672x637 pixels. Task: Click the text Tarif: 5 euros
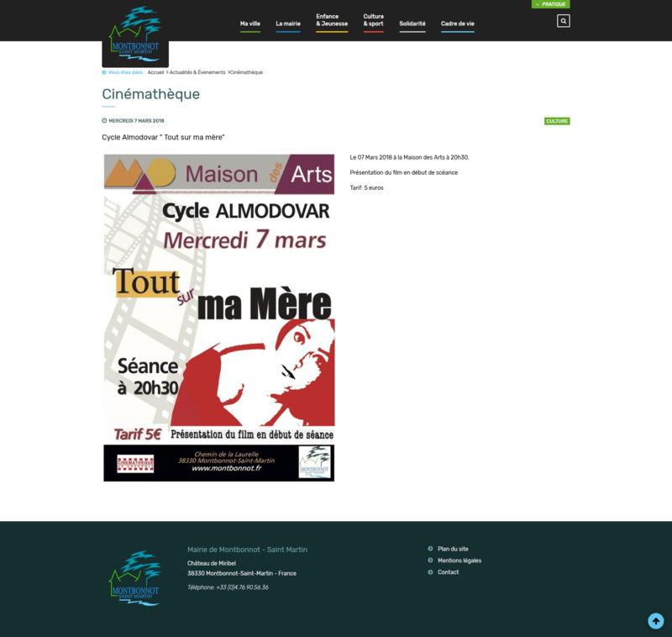click(x=366, y=187)
